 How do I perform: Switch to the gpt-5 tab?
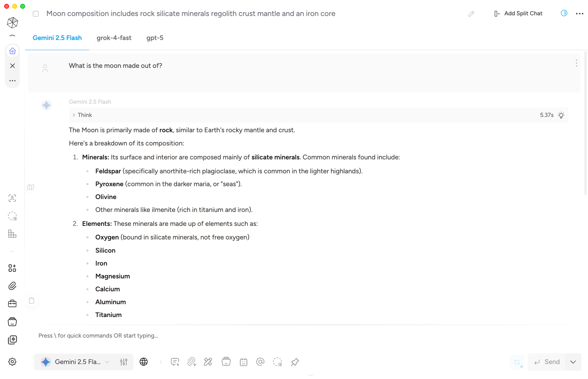155,38
